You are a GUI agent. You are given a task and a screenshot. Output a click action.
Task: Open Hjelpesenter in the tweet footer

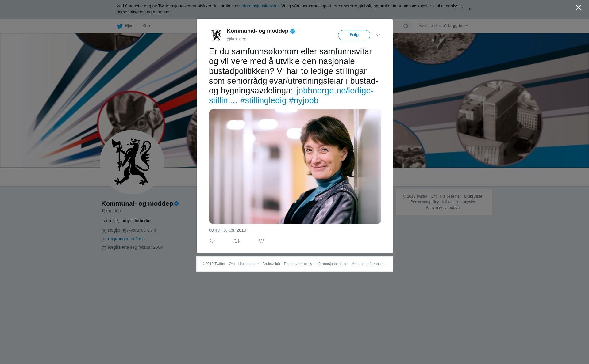[248, 264]
